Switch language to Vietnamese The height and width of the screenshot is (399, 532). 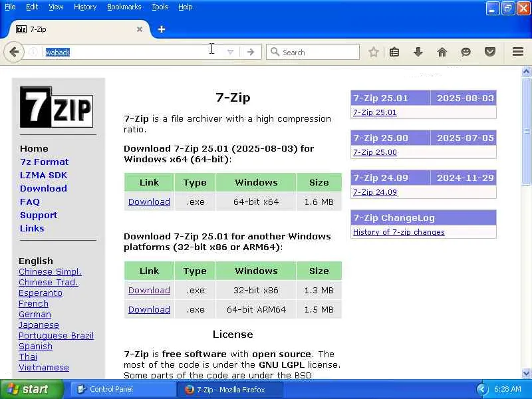(x=44, y=368)
